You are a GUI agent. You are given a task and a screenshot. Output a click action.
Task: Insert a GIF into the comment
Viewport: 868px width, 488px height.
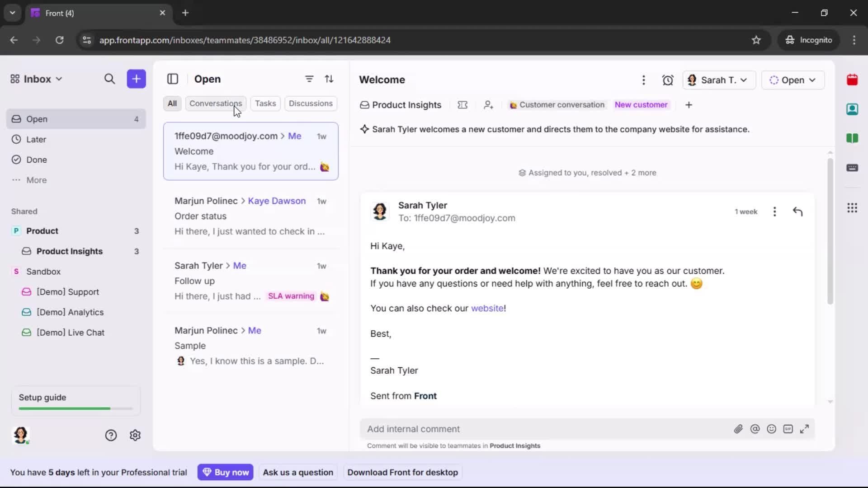(x=788, y=429)
